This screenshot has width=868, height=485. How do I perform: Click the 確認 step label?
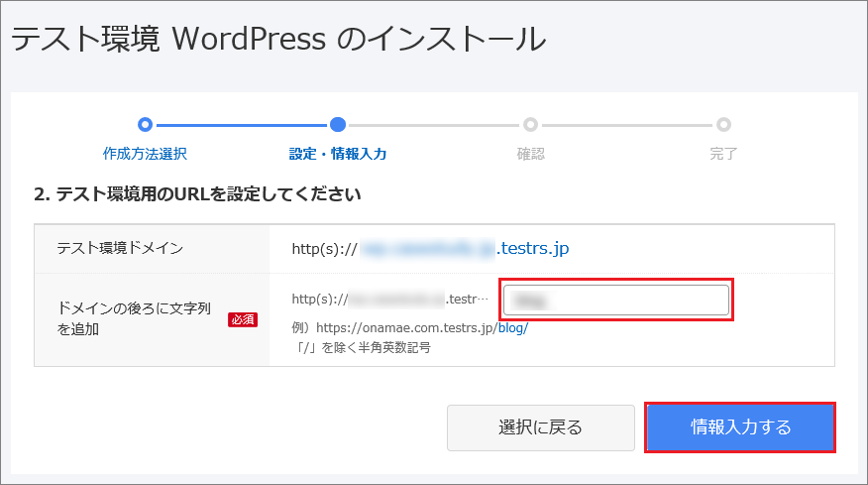click(x=530, y=154)
